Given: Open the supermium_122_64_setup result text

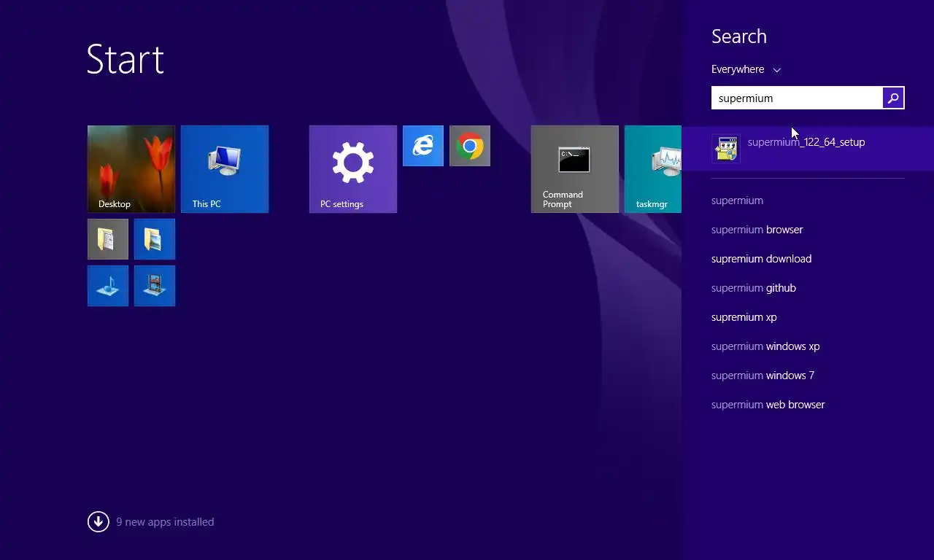Looking at the screenshot, I should click(x=806, y=142).
